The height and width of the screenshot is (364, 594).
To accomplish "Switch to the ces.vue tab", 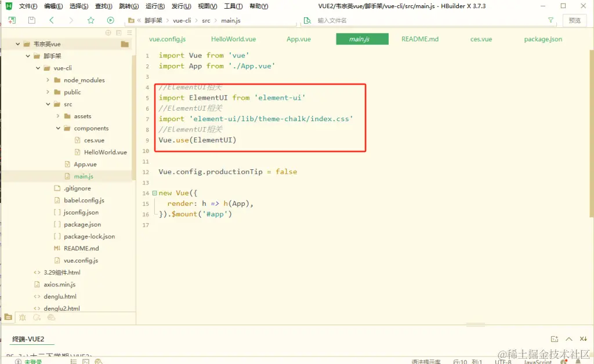I will coord(481,39).
